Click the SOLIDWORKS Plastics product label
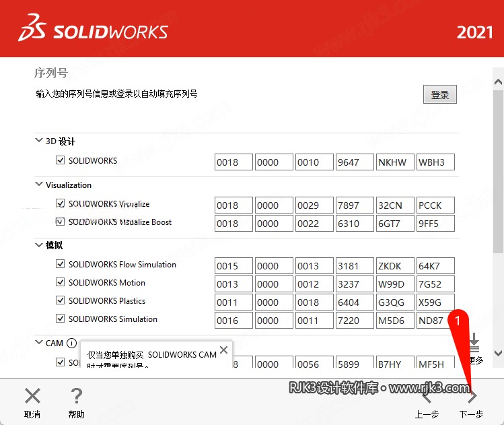 (107, 301)
